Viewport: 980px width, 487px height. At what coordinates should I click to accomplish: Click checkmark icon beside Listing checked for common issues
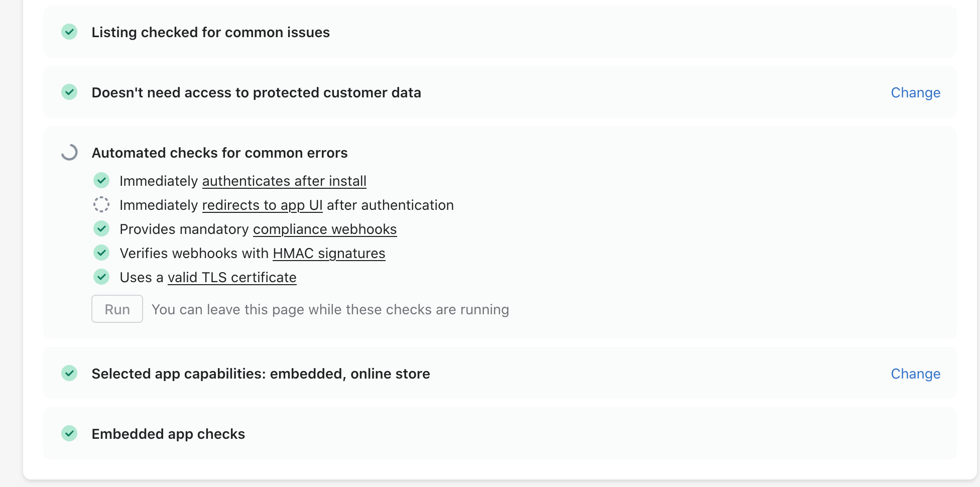coord(69,32)
